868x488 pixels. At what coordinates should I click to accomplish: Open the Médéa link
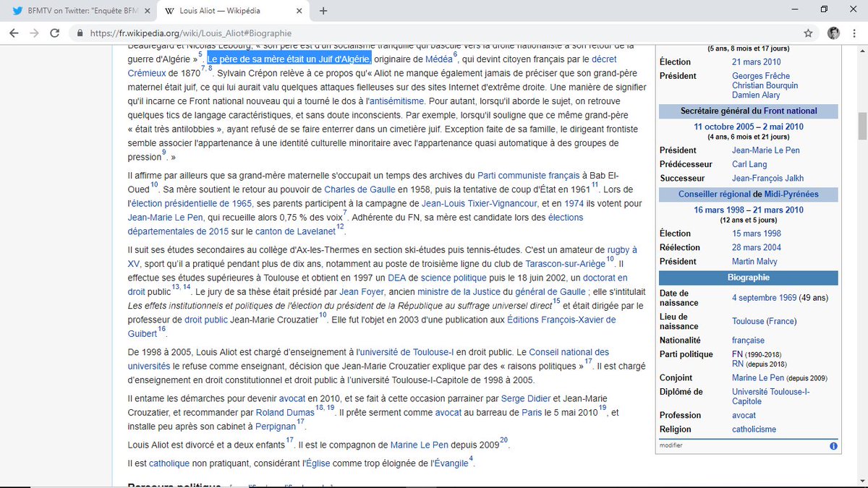[x=439, y=59]
